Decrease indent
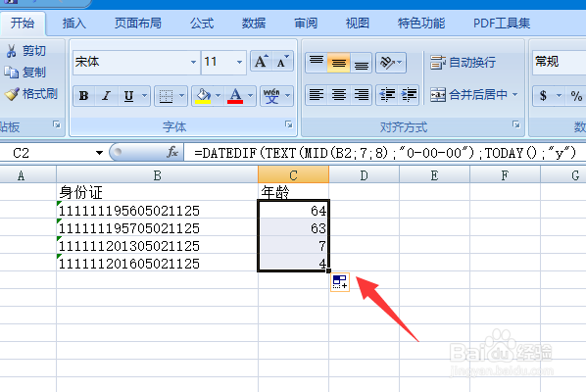 (387, 95)
